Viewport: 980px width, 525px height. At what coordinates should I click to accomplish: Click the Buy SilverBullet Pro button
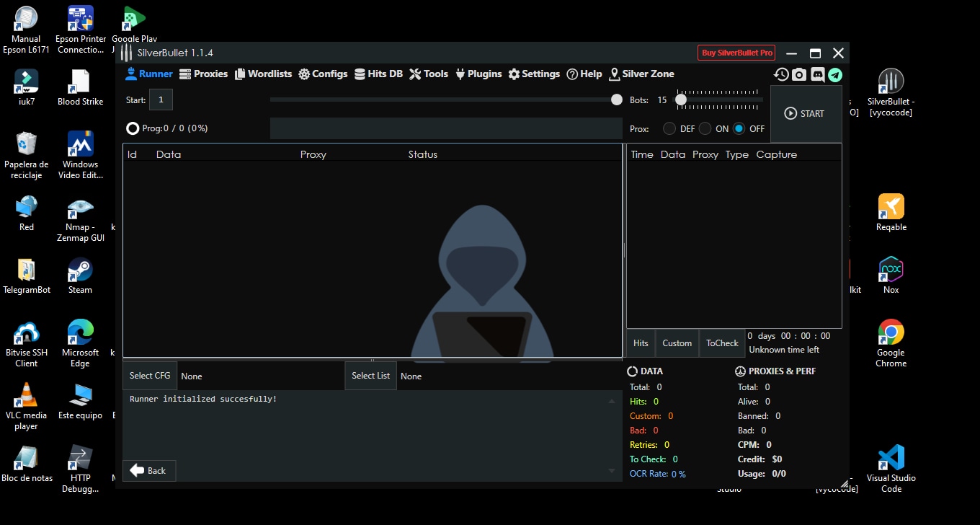736,53
